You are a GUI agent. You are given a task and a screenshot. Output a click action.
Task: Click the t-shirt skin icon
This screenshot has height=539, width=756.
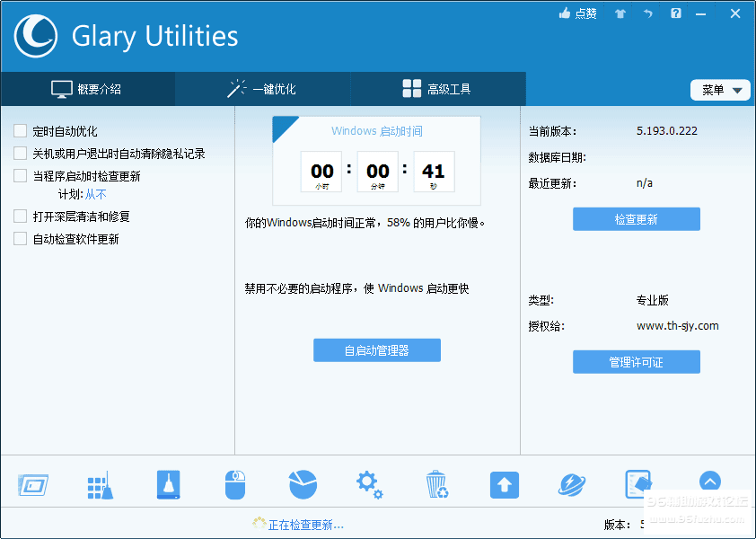pyautogui.click(x=620, y=13)
